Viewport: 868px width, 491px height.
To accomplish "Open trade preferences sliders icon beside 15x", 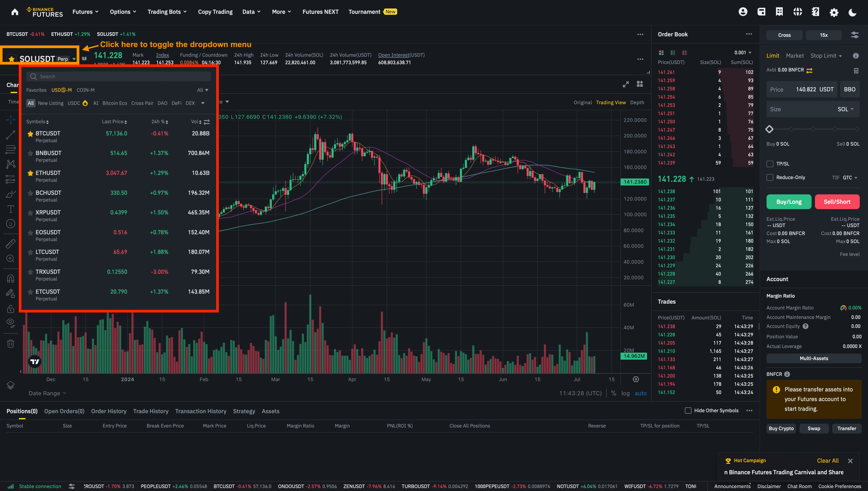I will click(x=855, y=35).
